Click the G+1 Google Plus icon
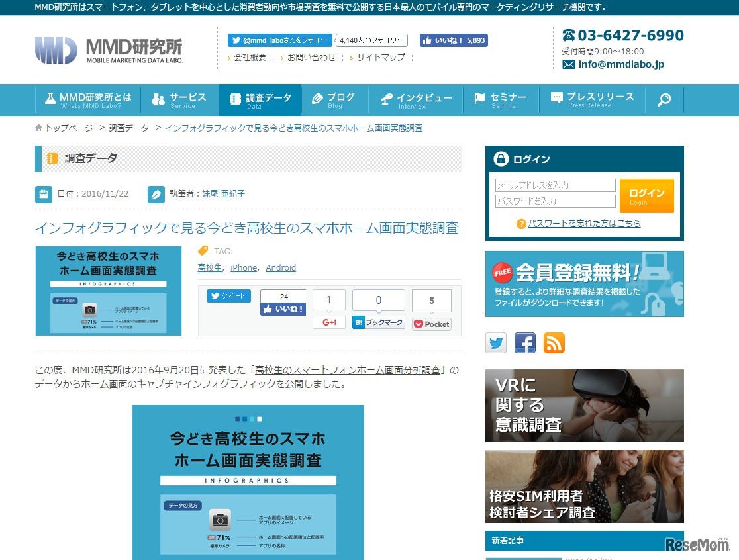This screenshot has height=560, width=739. pyautogui.click(x=330, y=322)
